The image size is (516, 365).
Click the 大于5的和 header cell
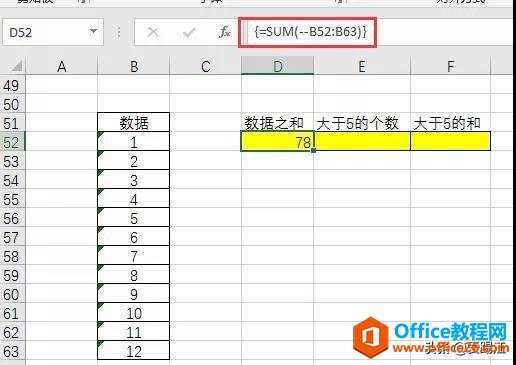(450, 123)
